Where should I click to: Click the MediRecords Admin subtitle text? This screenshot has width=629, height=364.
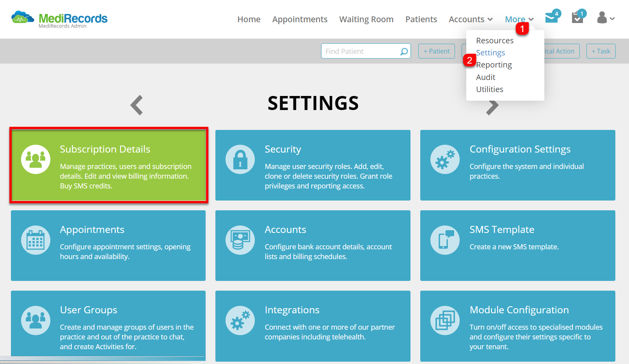coord(62,26)
